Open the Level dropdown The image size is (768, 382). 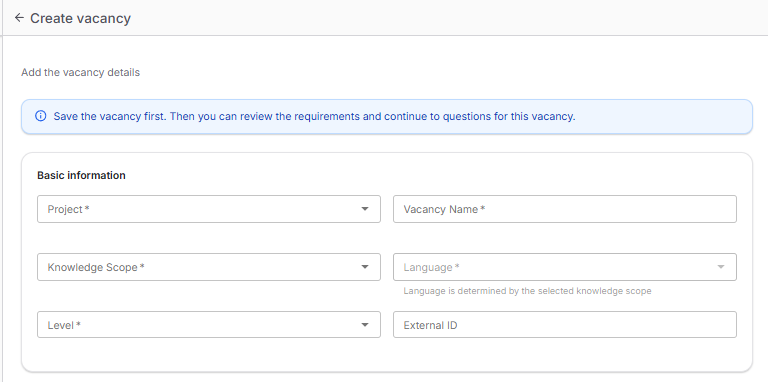209,325
